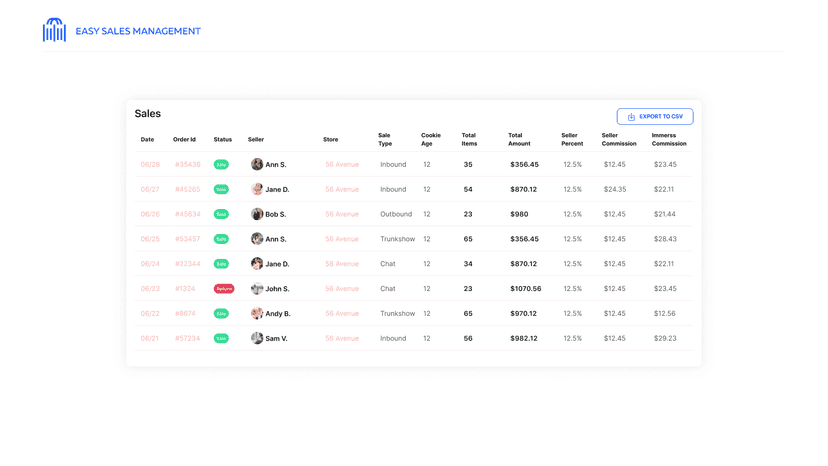Click Bob S. avatar picture
Screen dimensions: 828x466
coord(257,214)
